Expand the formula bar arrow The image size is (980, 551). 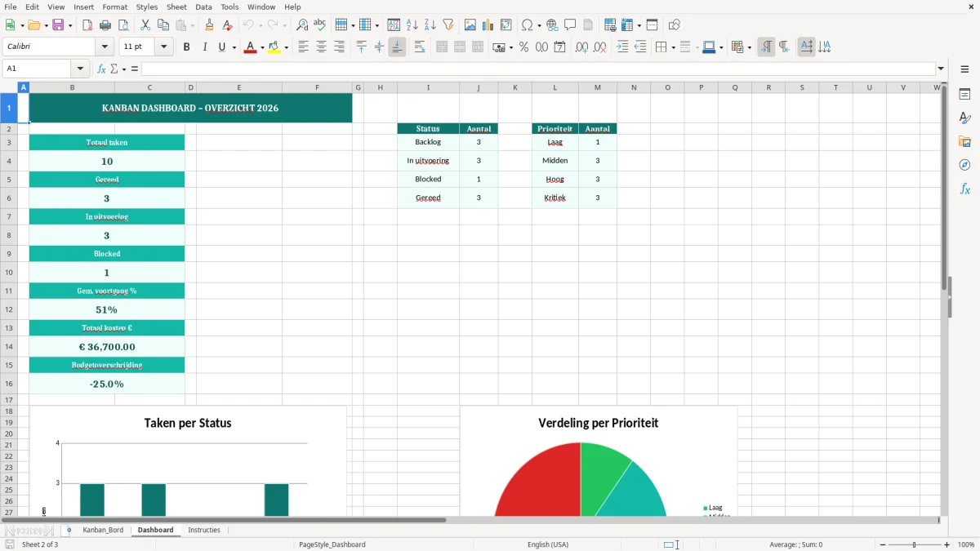pos(941,69)
